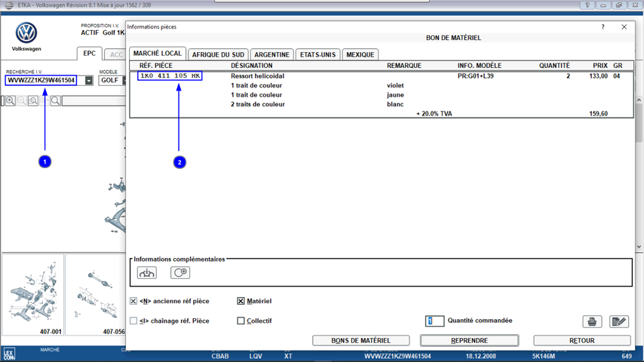Click the edit note pencil icon
Screen dimensions: 644x362
click(619, 321)
